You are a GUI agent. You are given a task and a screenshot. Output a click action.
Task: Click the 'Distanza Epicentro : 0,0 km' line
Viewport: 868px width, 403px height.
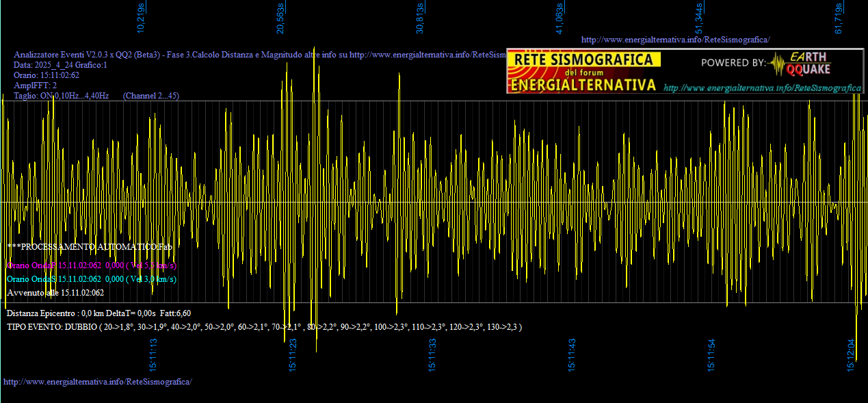[x=99, y=313]
